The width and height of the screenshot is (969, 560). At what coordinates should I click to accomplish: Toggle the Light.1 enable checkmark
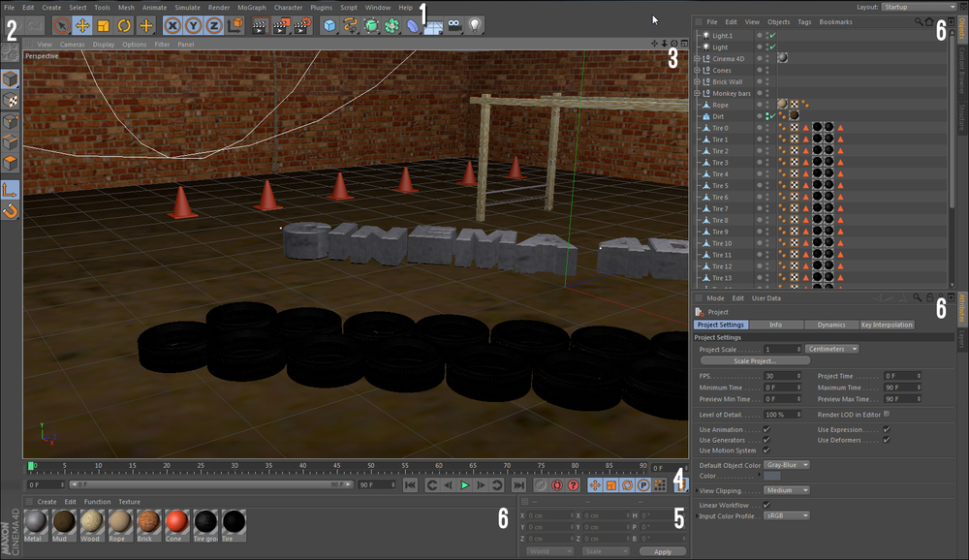(772, 35)
